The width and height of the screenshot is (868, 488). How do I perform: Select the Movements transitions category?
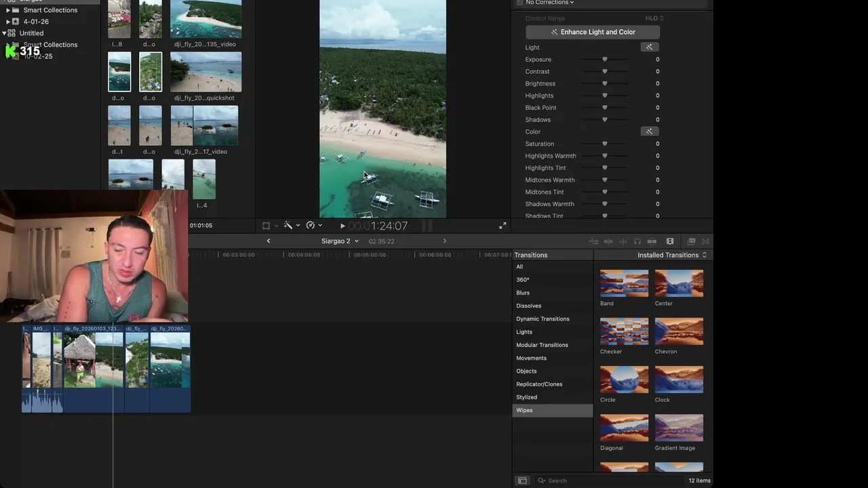553,358
